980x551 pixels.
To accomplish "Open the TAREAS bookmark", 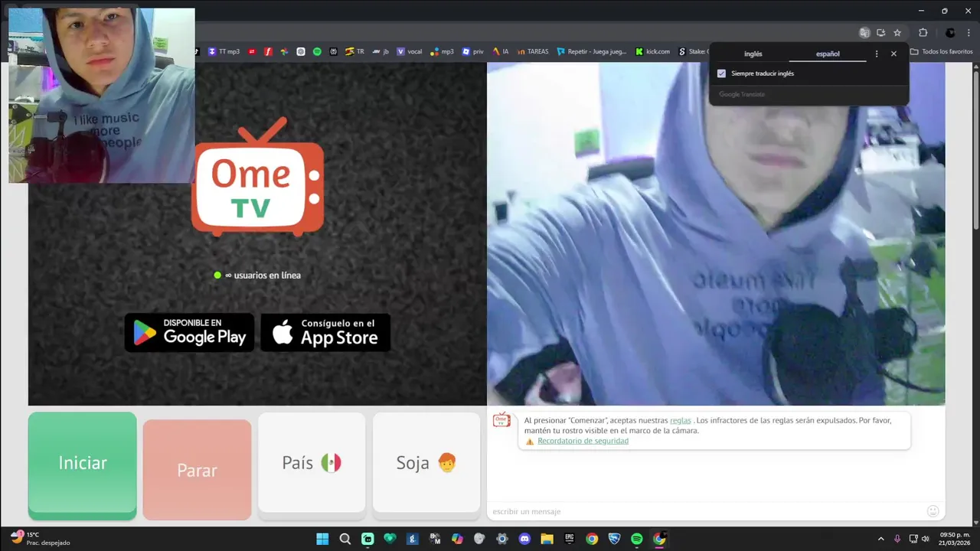I will pos(532,52).
